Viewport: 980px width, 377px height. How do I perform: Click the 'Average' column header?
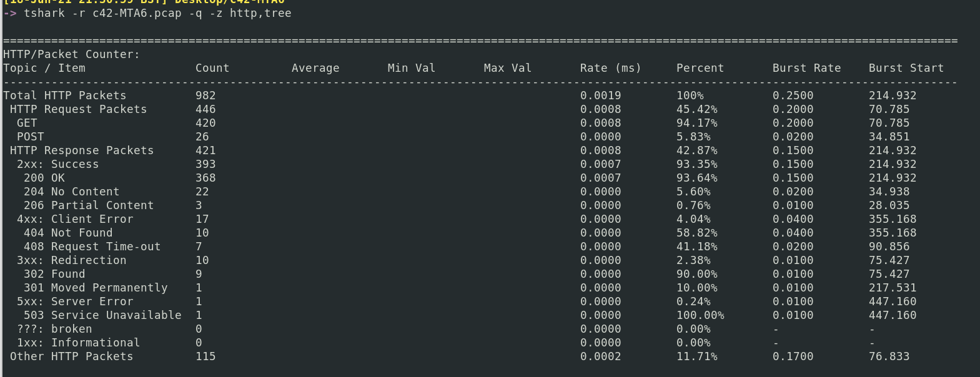[x=315, y=68]
